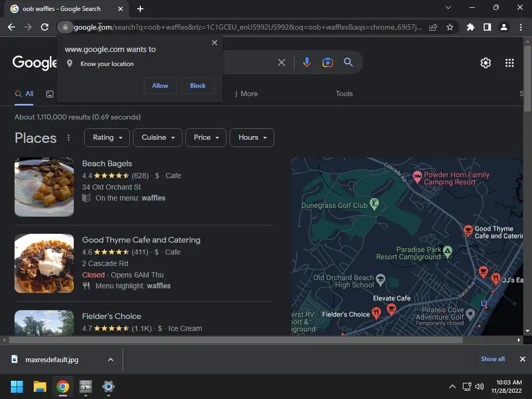Image resolution: width=532 pixels, height=399 pixels.
Task: Open the Beach Bagels food photo
Action: click(44, 187)
